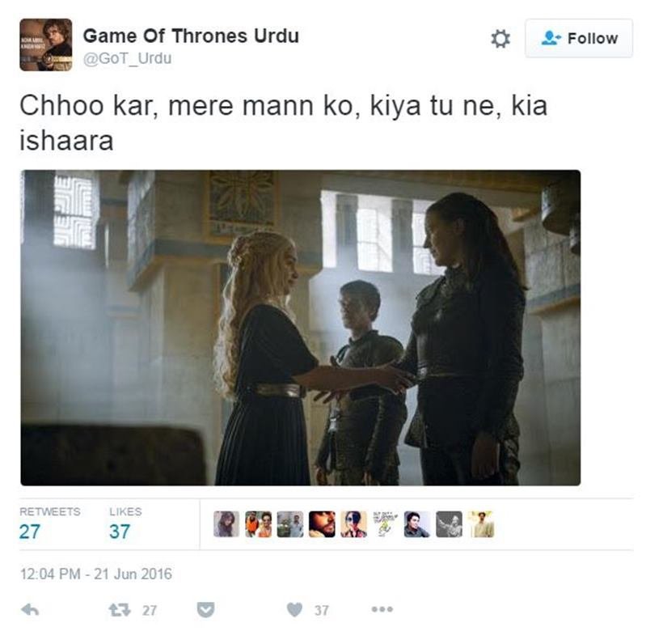Open the tweet timestamp 21 Jun 2016
The width and height of the screenshot is (663, 644).
click(x=96, y=574)
